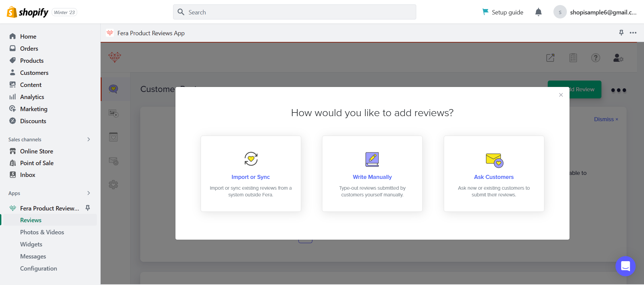This screenshot has height=285, width=644.
Task: Select the media photos icon in Fera sidebar
Action: [x=113, y=113]
